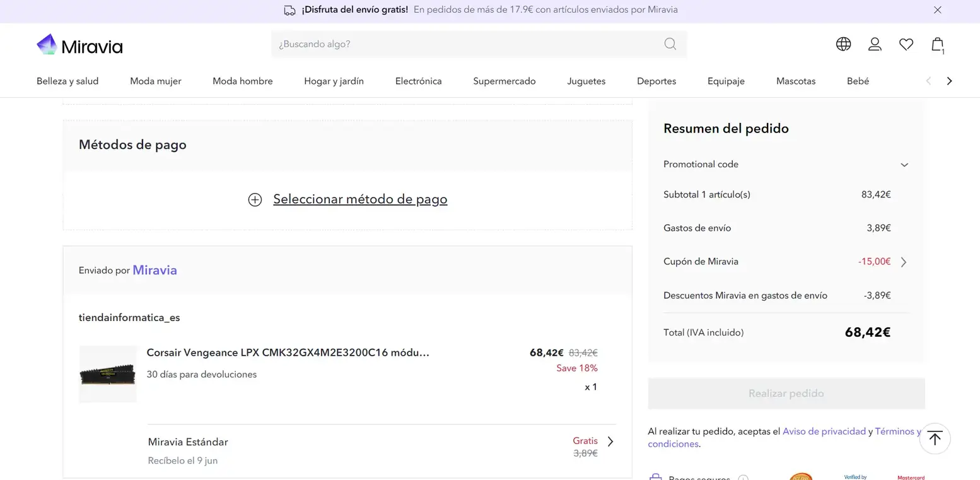
Task: Open the Mascotas category
Action: pyautogui.click(x=796, y=81)
